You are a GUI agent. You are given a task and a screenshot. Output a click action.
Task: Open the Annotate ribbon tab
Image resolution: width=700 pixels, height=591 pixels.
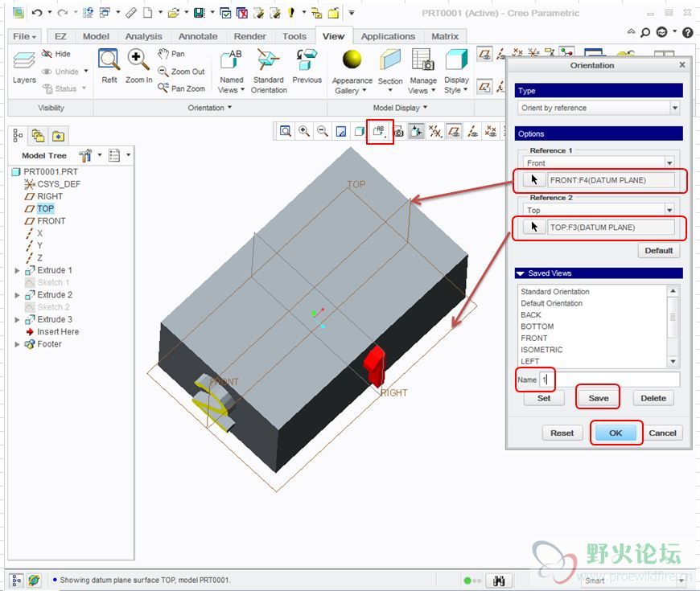198,36
